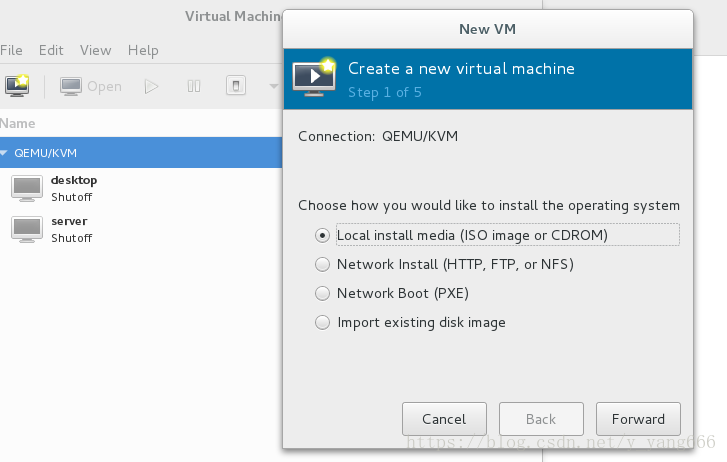Cancel the New VM wizard
Screen dimensions: 727x462
(x=444, y=419)
